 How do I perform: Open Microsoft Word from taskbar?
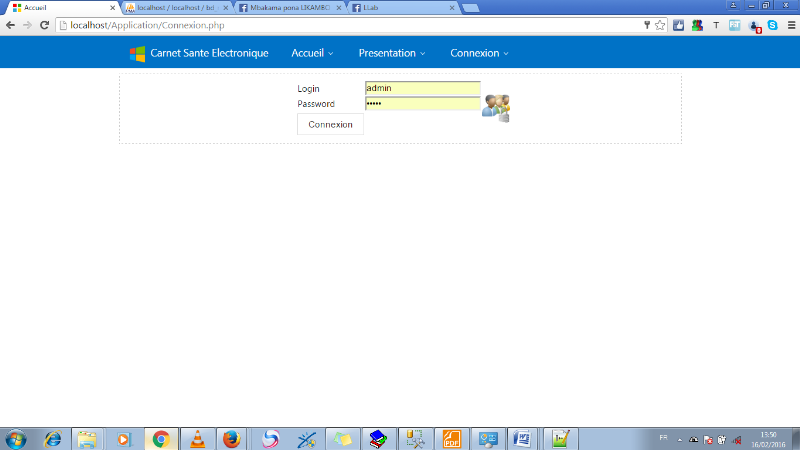coord(522,439)
